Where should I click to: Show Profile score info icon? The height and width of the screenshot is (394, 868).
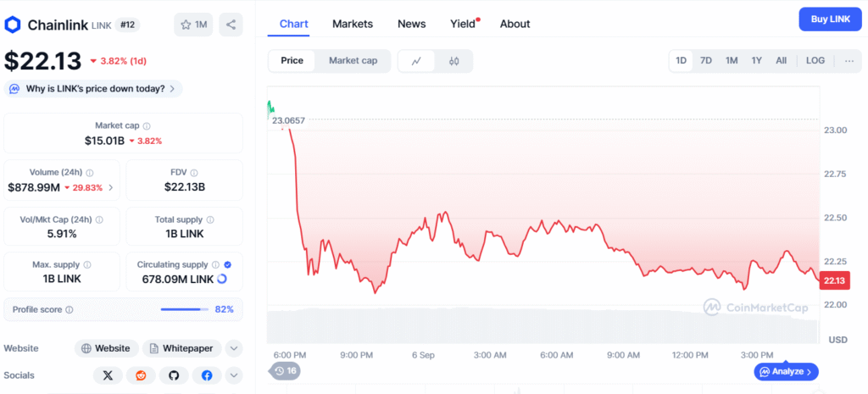pos(70,310)
